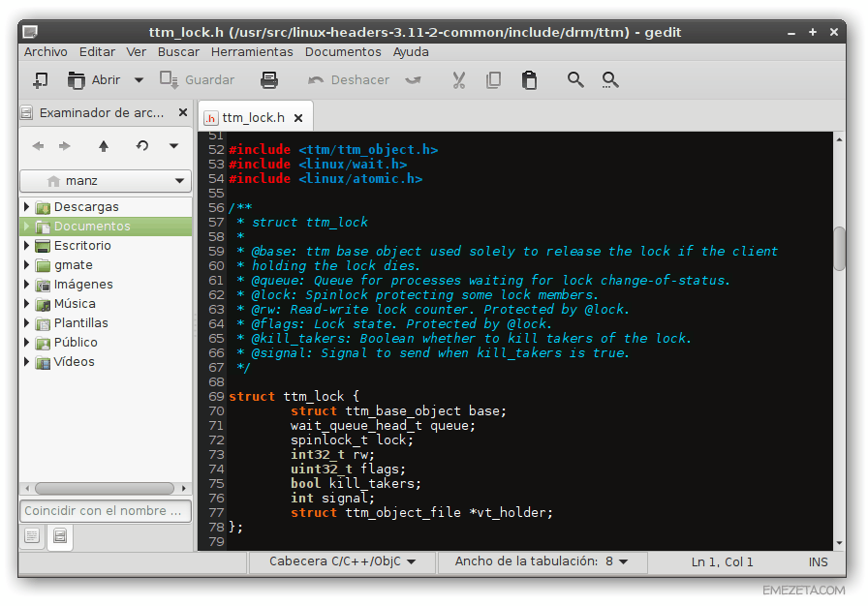The width and height of the screenshot is (868, 606).
Task: Select the gmate folder row
Action: [x=106, y=265]
